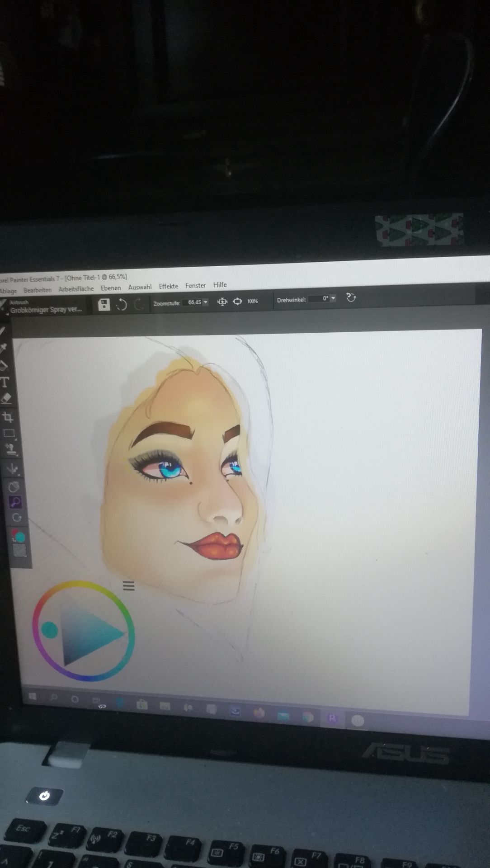Select the Rectangular Selection tool
The image size is (490, 868).
click(x=9, y=434)
